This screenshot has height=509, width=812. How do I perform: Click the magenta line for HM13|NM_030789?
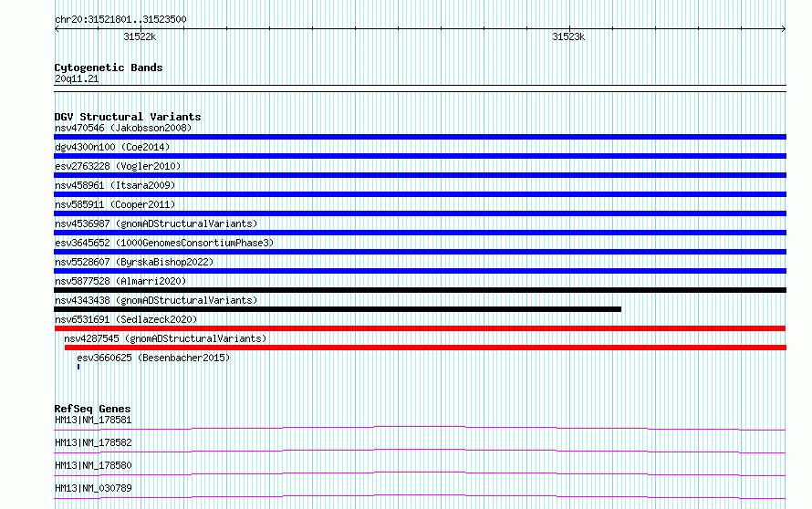coord(420,496)
